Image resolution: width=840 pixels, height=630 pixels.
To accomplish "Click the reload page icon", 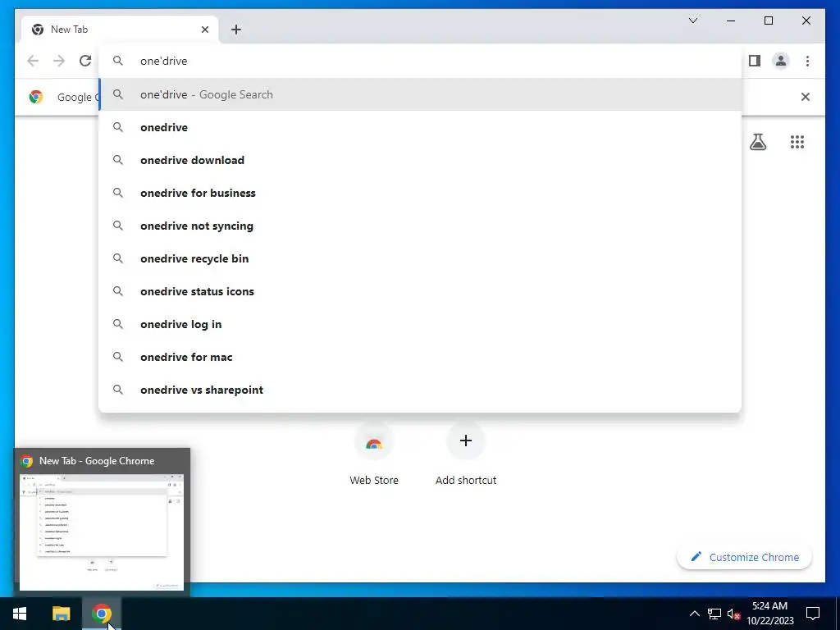I will click(x=85, y=61).
